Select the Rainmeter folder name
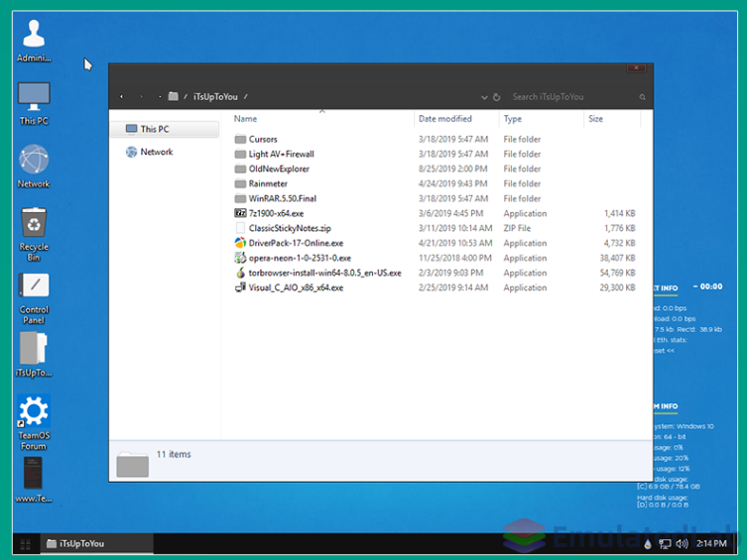This screenshot has width=747, height=560. pyautogui.click(x=268, y=183)
